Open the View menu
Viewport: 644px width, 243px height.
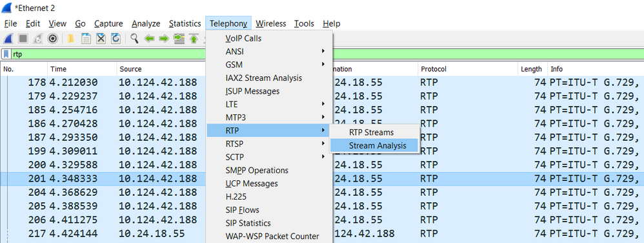click(57, 23)
